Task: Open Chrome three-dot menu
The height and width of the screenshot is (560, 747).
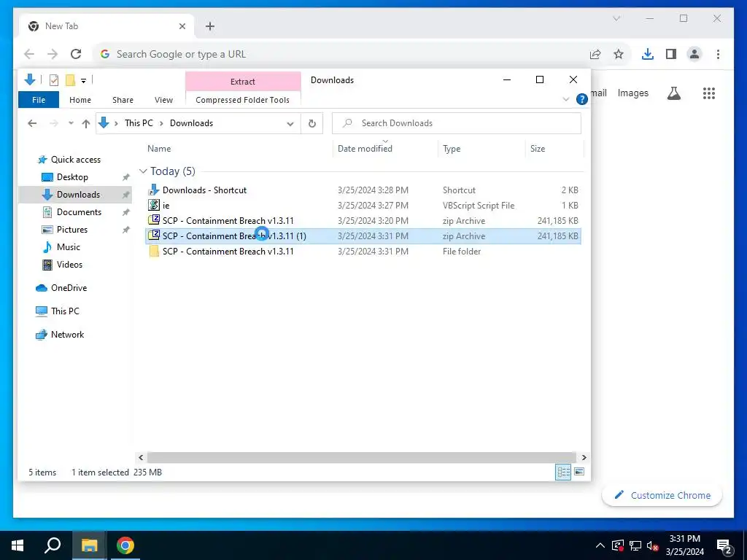Action: click(x=718, y=54)
